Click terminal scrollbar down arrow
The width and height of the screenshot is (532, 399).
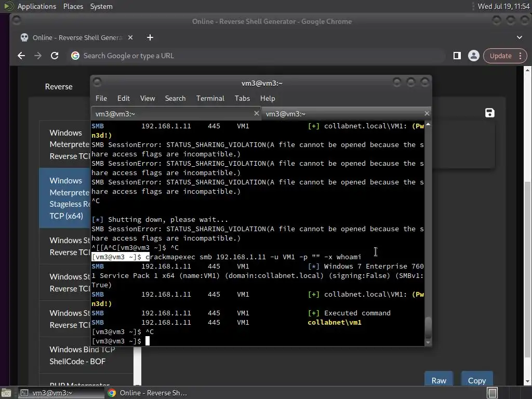coord(428,342)
